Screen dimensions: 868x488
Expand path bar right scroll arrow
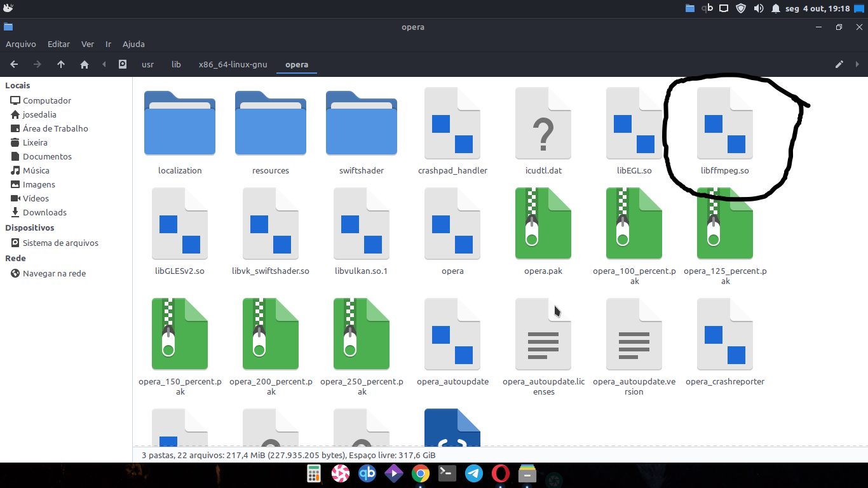tap(857, 64)
